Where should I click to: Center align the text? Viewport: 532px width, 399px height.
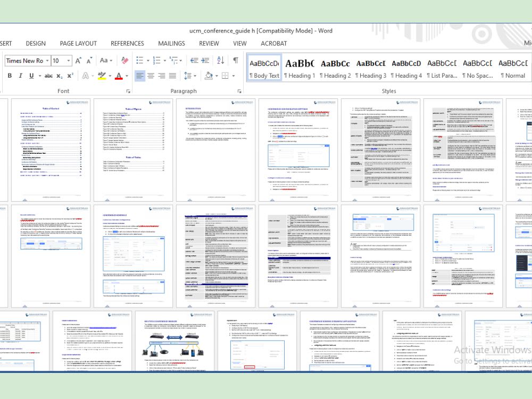pos(150,76)
